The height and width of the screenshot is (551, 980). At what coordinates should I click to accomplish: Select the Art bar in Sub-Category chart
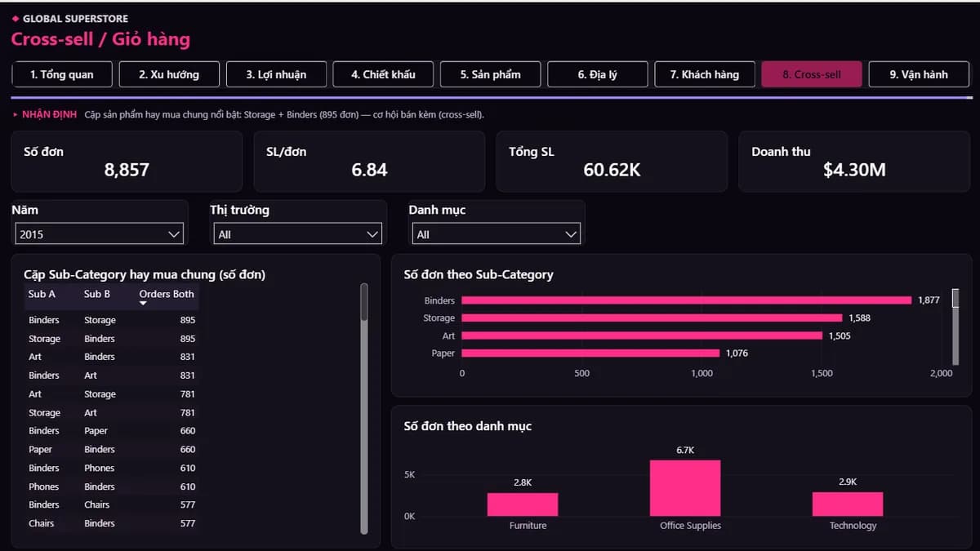click(642, 335)
